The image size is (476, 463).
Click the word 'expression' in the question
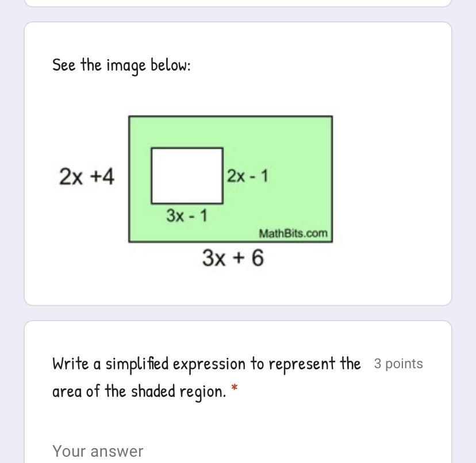point(209,364)
